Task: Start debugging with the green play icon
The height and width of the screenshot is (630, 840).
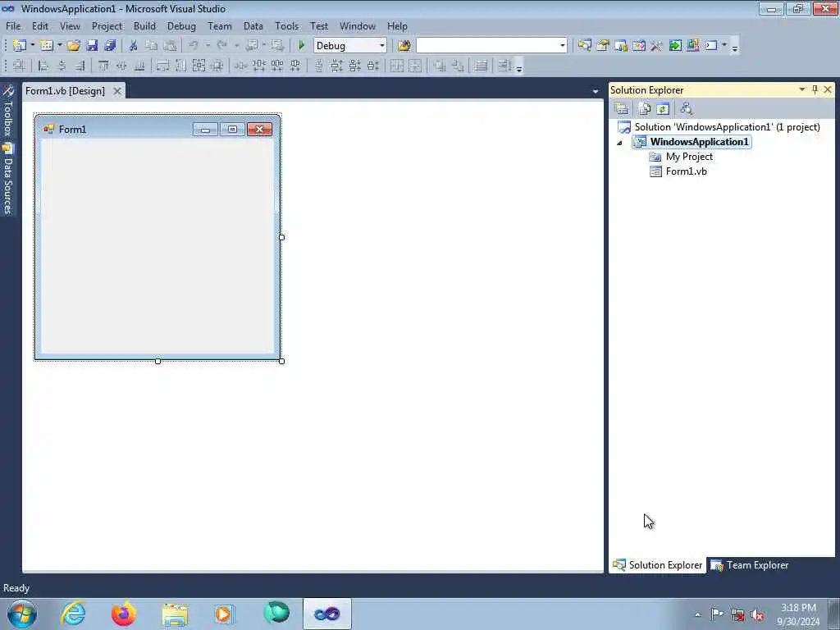Action: 302,46
